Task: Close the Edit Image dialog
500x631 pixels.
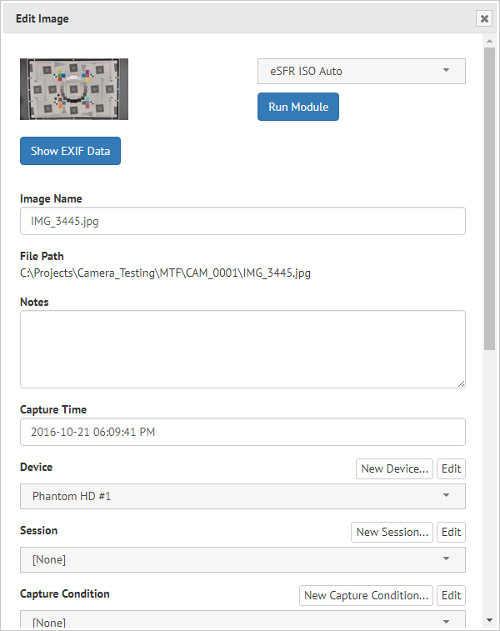Action: coord(484,19)
